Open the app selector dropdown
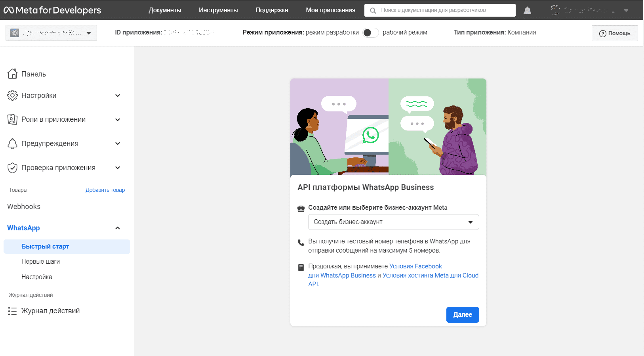 51,33
